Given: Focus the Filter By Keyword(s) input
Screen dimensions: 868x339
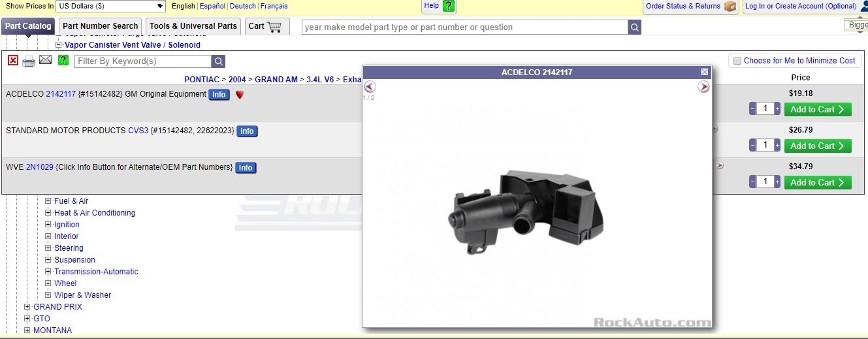Looking at the screenshot, I should click(143, 61).
